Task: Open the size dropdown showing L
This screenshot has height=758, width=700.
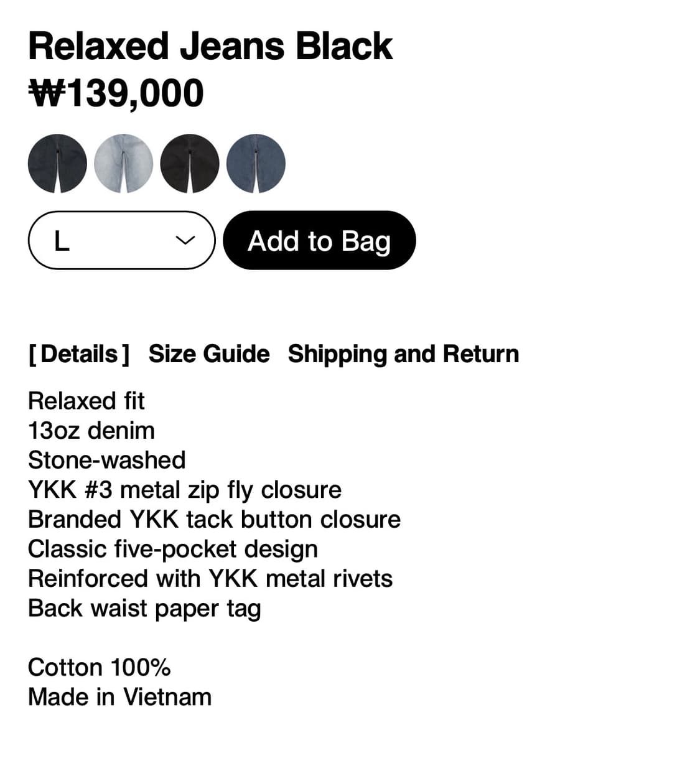Action: click(x=121, y=240)
